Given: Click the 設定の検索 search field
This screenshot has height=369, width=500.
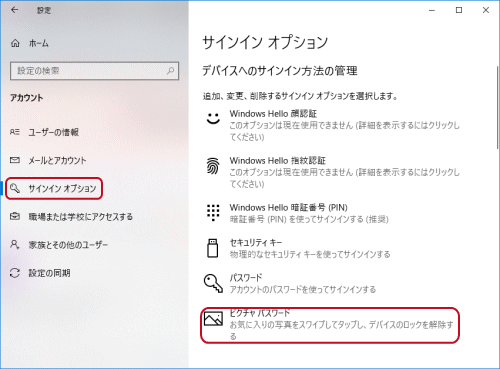Looking at the screenshot, I should pyautogui.click(x=94, y=71).
